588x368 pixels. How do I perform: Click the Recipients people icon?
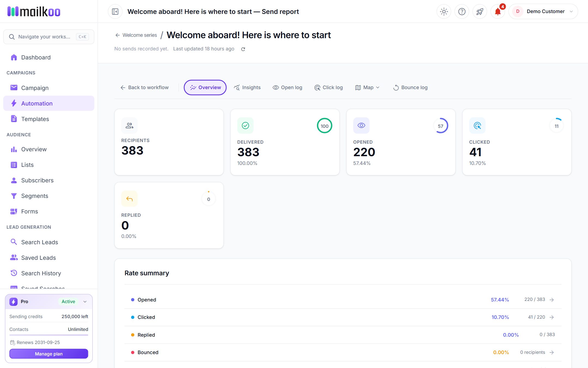point(129,125)
